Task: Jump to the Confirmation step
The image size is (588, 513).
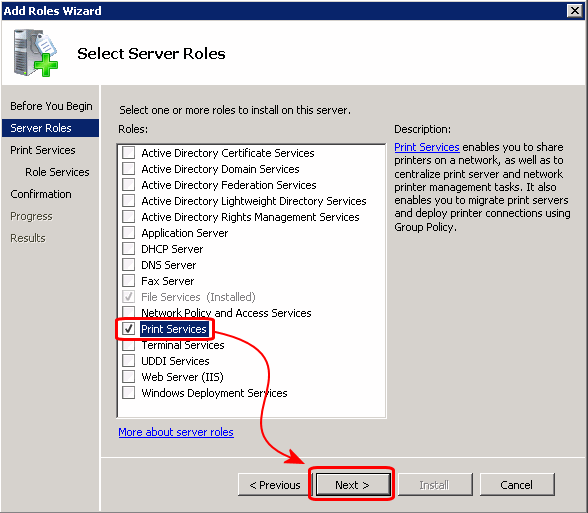Action: tap(41, 194)
